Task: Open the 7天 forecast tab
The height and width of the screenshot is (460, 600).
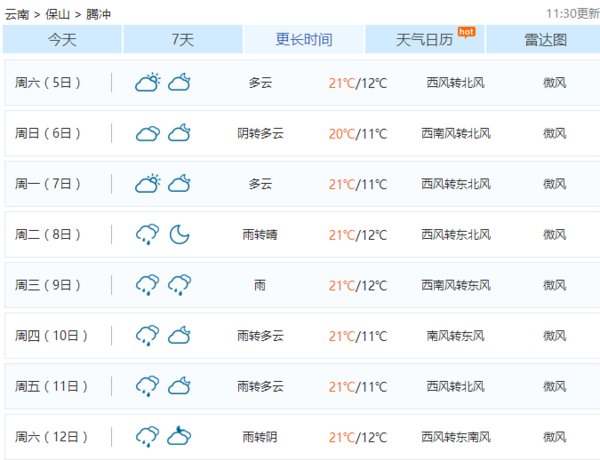Action: (x=182, y=40)
